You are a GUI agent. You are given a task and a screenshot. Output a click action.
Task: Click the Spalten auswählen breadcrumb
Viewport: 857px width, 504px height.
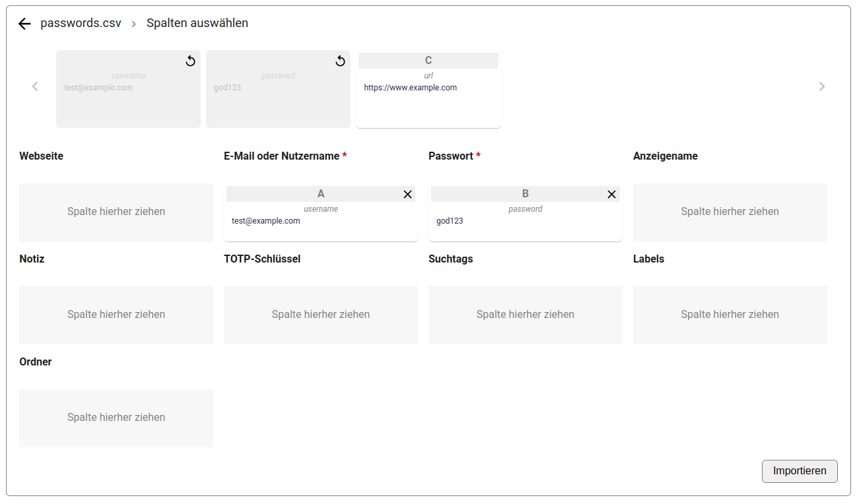197,23
